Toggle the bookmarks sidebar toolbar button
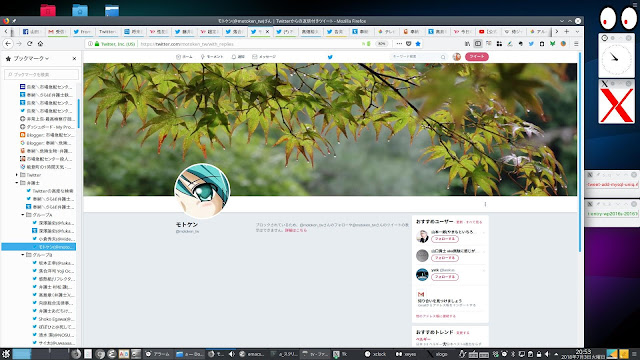 [x=478, y=44]
